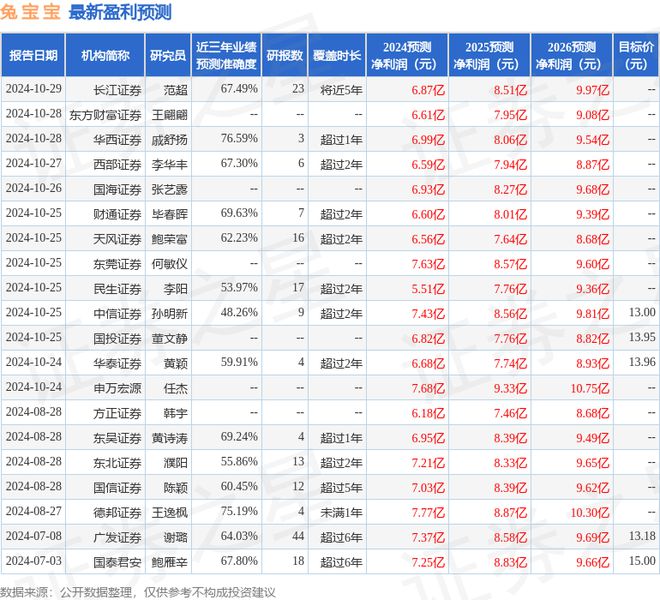Select the 机构简称 column header
Image resolution: width=660 pixels, height=600 pixels.
tap(105, 55)
